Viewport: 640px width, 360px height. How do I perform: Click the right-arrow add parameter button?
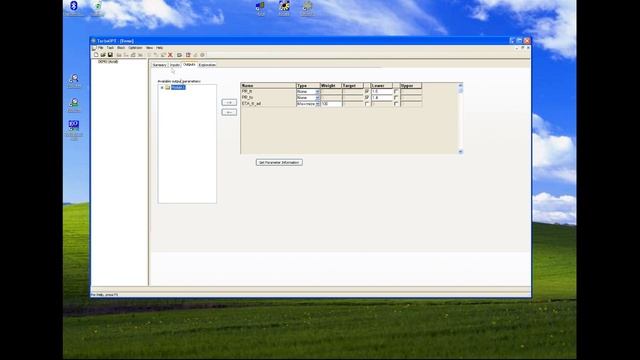click(229, 102)
